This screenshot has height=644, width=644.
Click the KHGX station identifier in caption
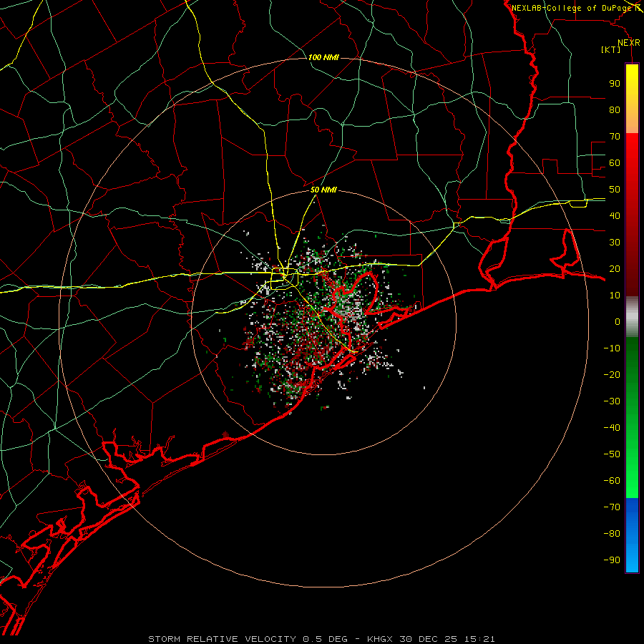pos(379,639)
